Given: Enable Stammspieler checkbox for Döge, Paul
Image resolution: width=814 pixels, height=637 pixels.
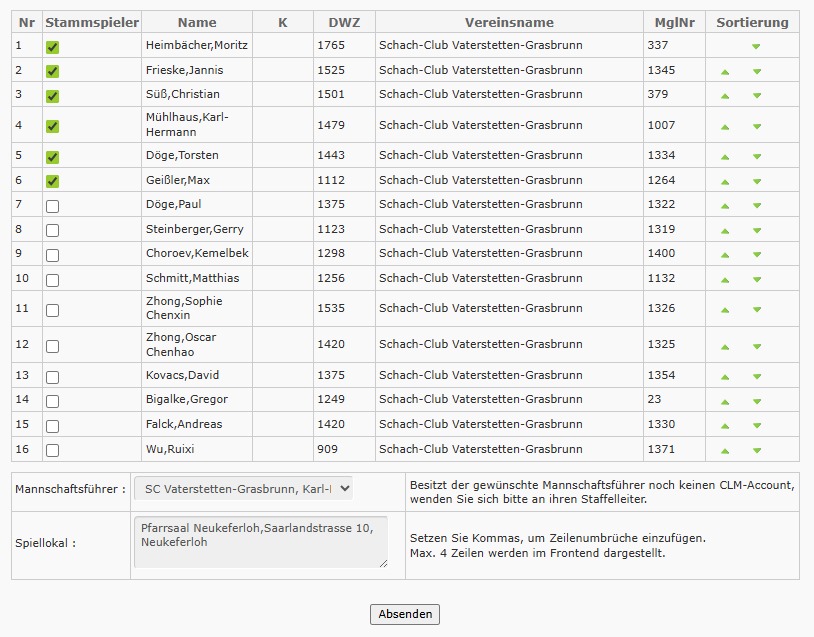Looking at the screenshot, I should 52,206.
